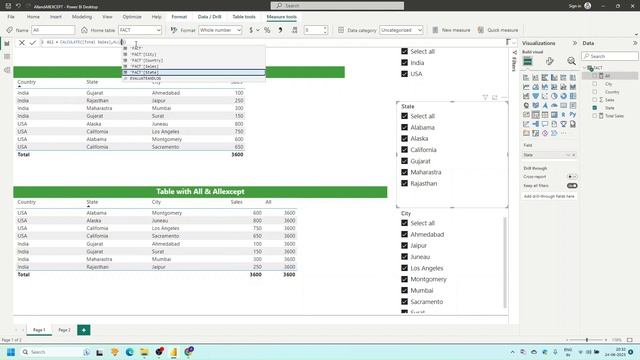The image size is (640, 360).
Task: Choose the Python visual
Action: click(573, 115)
